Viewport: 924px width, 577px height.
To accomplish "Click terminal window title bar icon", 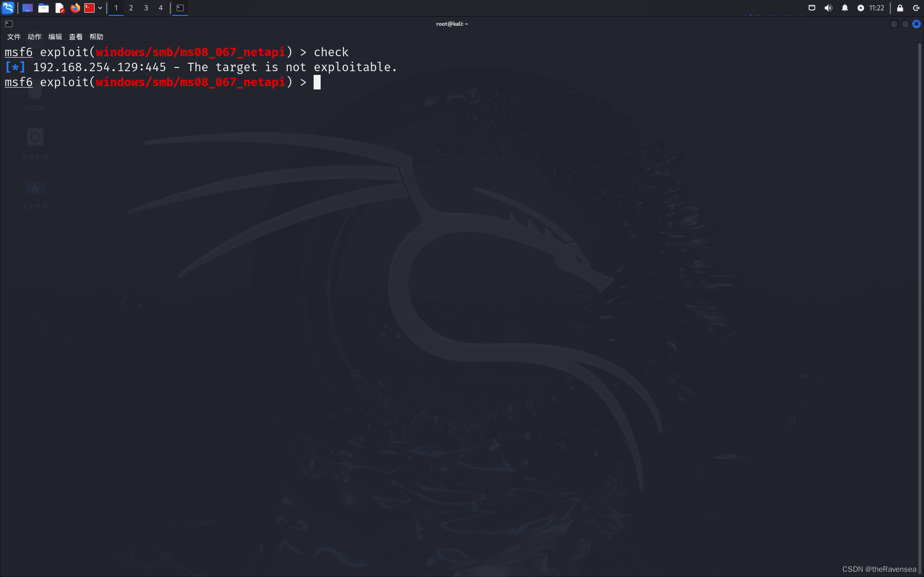I will tap(9, 24).
